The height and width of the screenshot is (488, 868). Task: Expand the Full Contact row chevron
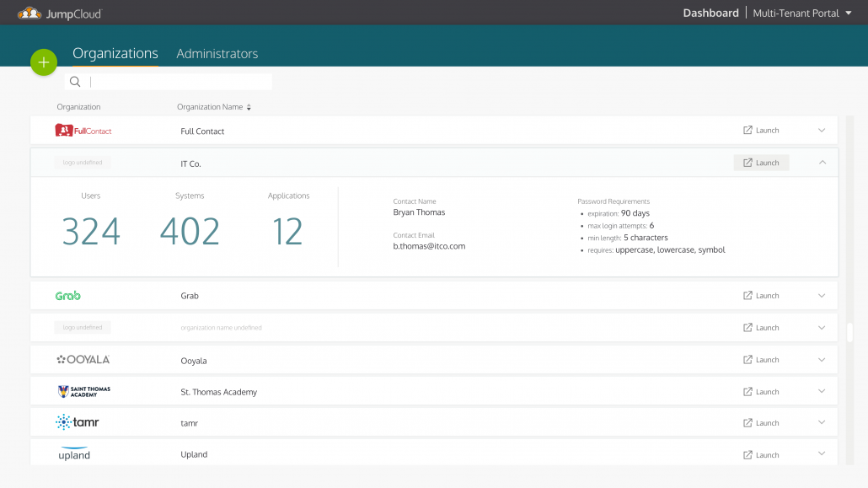pos(822,131)
